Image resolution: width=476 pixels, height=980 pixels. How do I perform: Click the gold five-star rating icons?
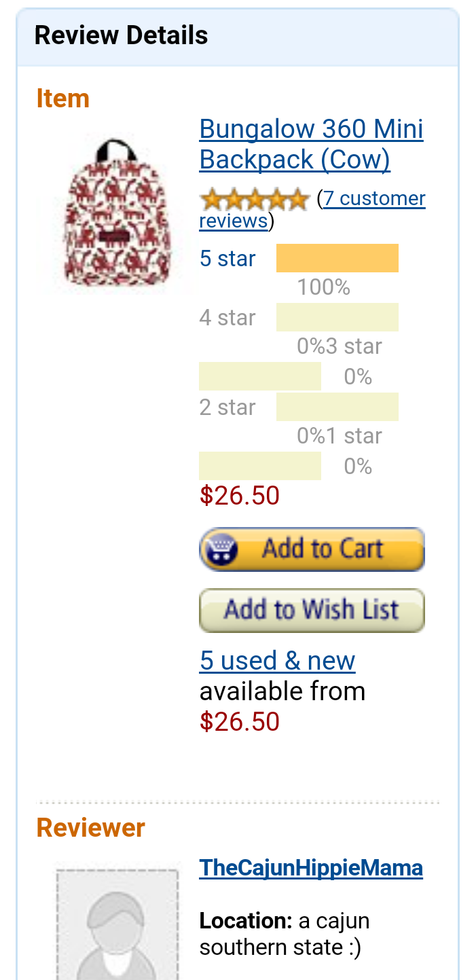[254, 200]
